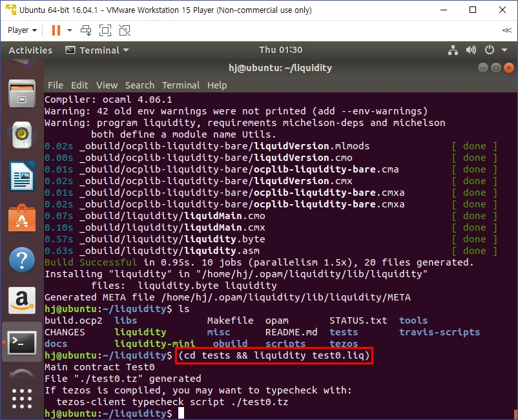Click the 'File "./test0.tz" generated' line

click(123, 379)
